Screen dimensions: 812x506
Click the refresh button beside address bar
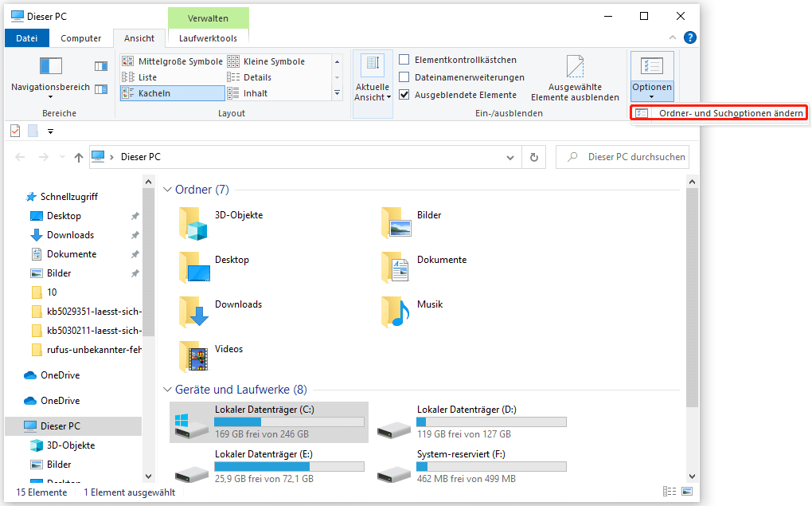click(534, 157)
